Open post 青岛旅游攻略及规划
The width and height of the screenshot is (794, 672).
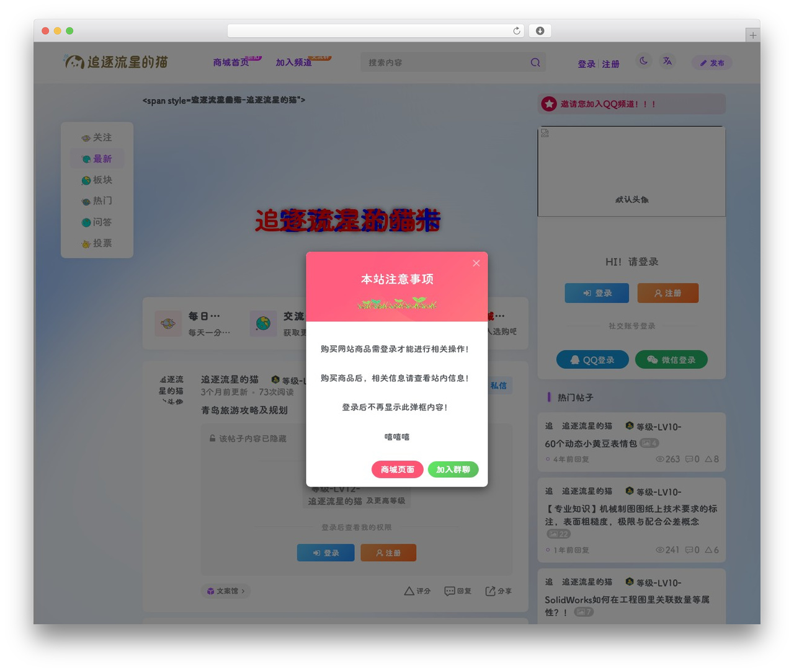(244, 410)
